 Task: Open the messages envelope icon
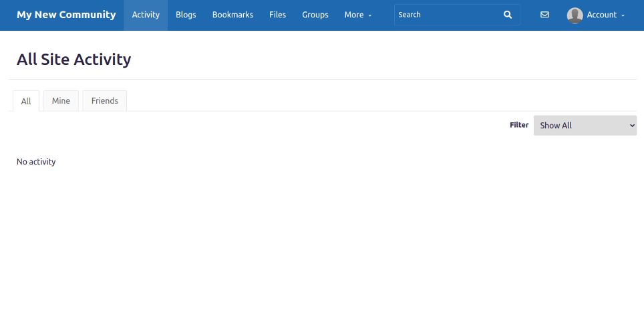click(x=544, y=15)
